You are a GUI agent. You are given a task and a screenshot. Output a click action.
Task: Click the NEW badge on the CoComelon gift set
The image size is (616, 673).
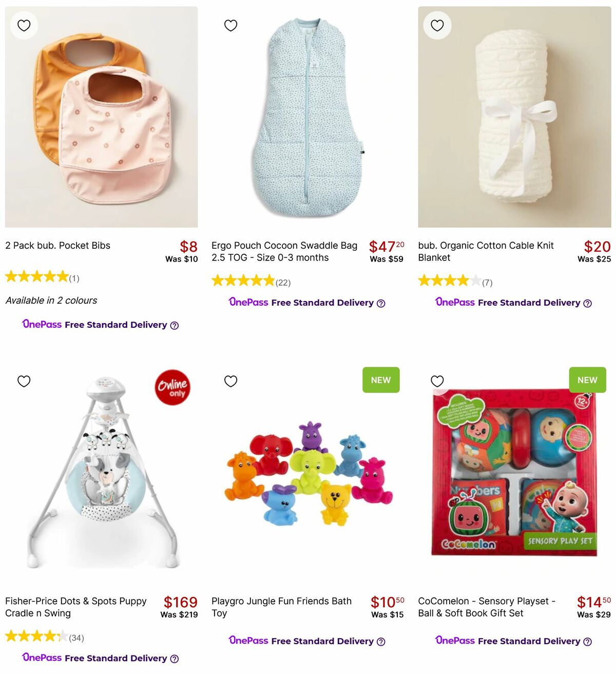tap(587, 380)
